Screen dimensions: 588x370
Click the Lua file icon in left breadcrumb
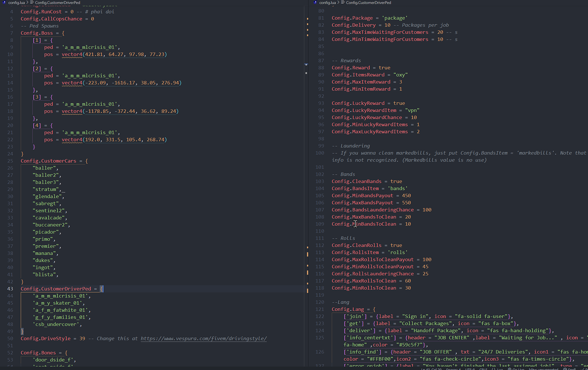(5, 3)
